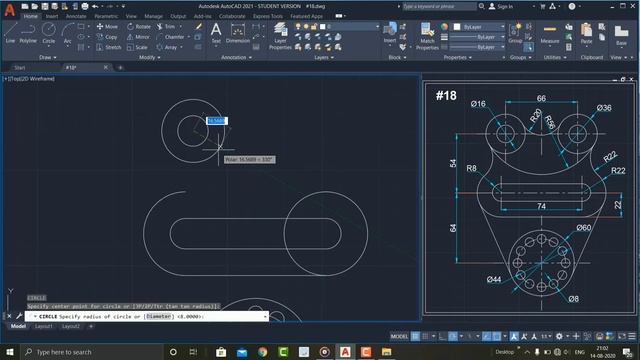Click the Chamfer command
Image resolution: width=640 pixels, height=360 pixels.
click(170, 37)
